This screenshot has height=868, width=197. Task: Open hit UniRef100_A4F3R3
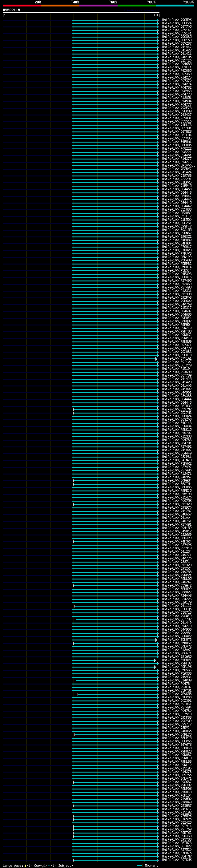[x=176, y=274]
